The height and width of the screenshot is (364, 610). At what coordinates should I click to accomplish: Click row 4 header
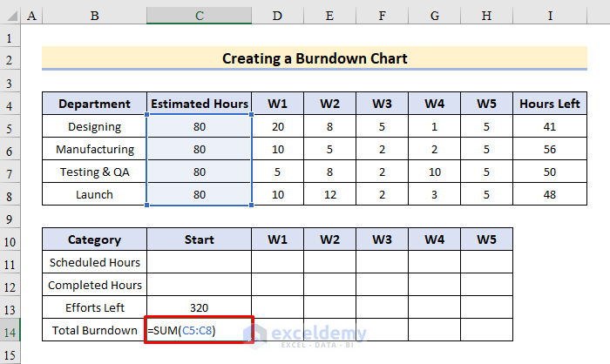tap(10, 104)
